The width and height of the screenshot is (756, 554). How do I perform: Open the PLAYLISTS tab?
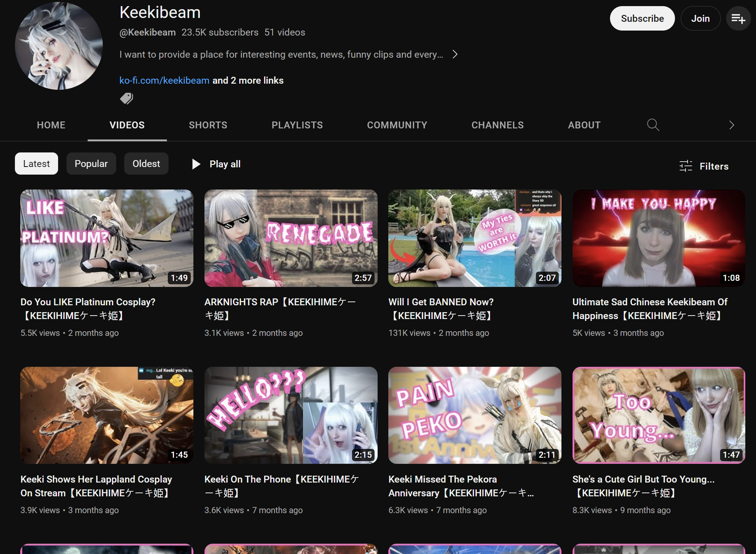tap(297, 125)
